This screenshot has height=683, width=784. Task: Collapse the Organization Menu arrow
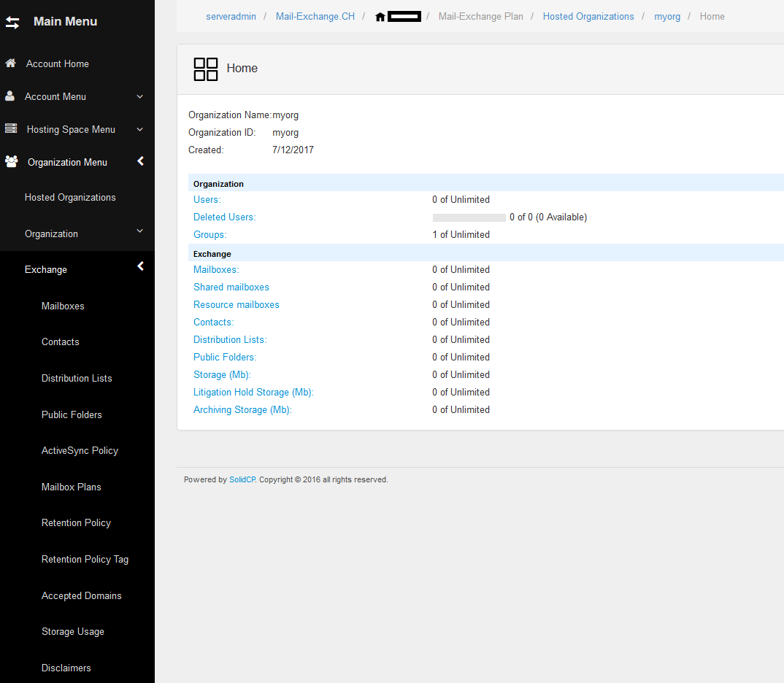pyautogui.click(x=140, y=161)
